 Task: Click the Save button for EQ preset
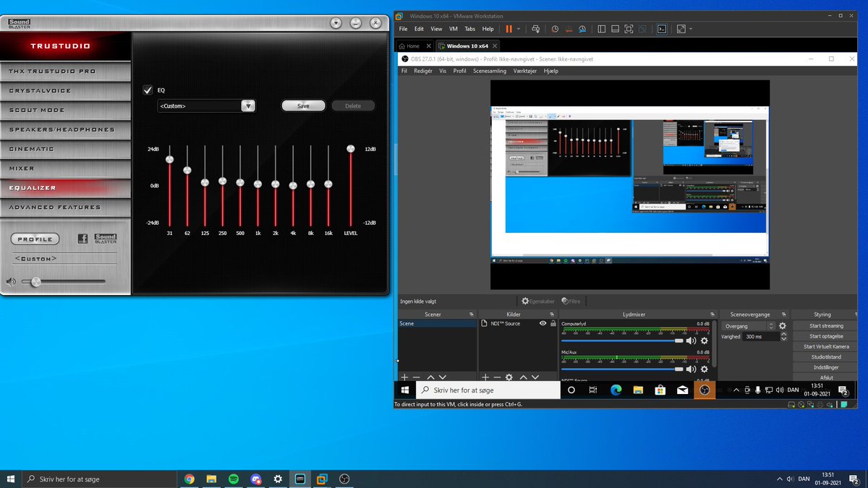point(303,106)
